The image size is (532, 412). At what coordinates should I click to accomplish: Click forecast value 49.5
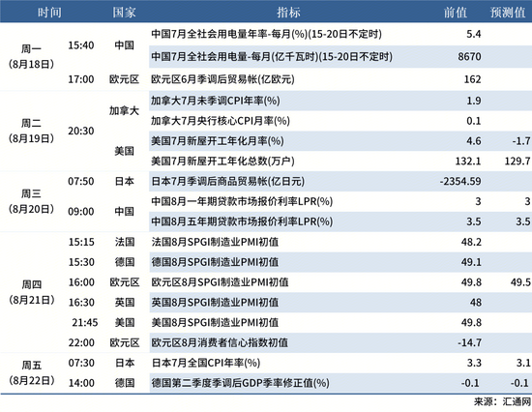(x=520, y=282)
